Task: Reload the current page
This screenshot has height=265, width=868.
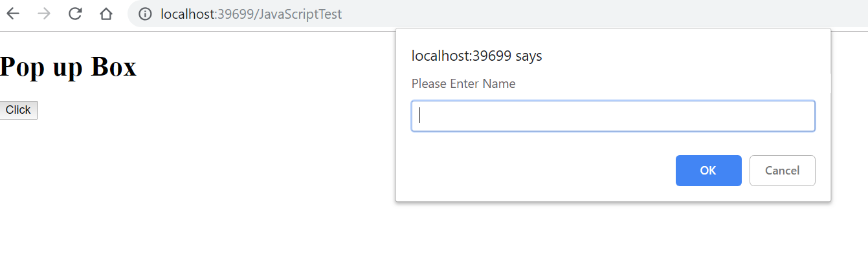Action: (75, 14)
